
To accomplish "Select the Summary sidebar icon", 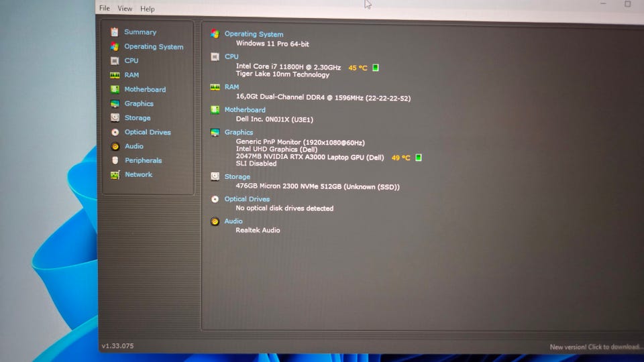I will (x=115, y=32).
